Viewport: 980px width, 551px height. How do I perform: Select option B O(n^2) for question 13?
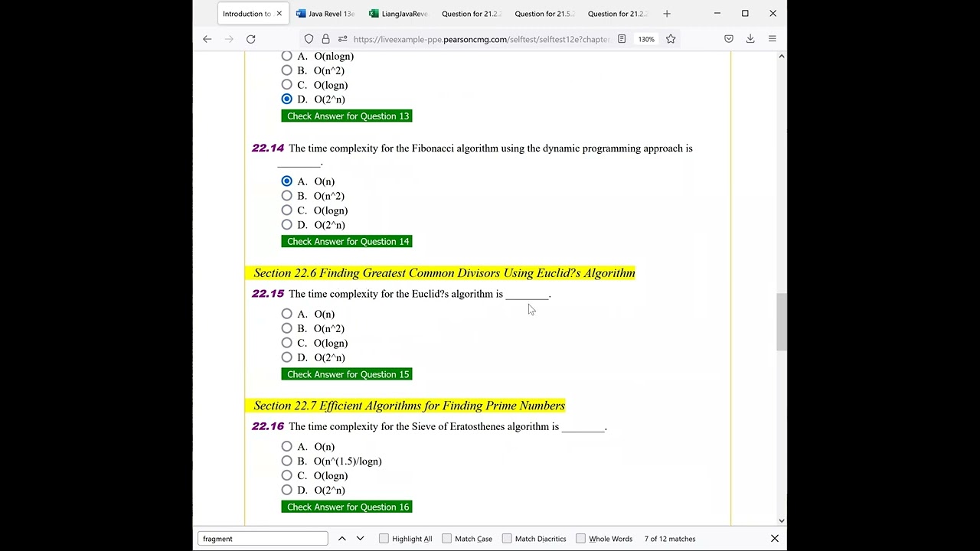[286, 70]
